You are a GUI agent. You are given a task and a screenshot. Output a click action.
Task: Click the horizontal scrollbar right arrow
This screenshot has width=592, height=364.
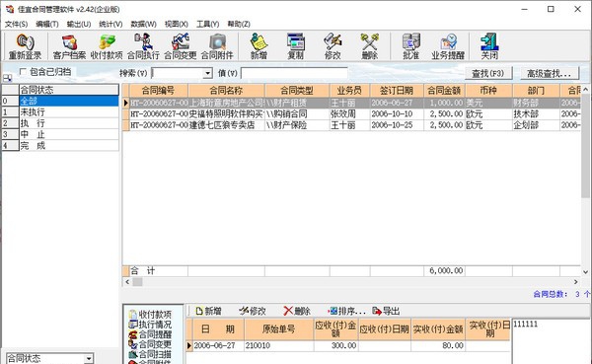(x=576, y=282)
